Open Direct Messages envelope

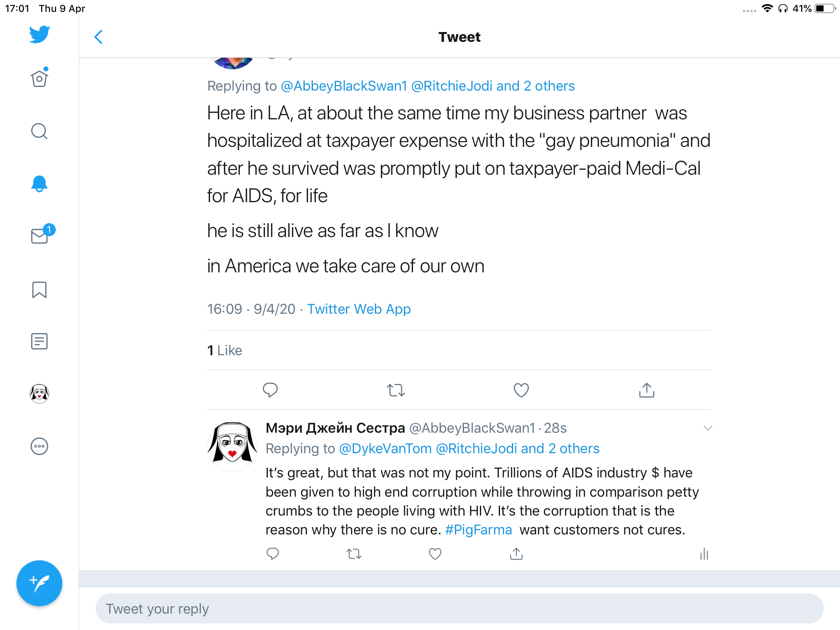[x=40, y=236]
